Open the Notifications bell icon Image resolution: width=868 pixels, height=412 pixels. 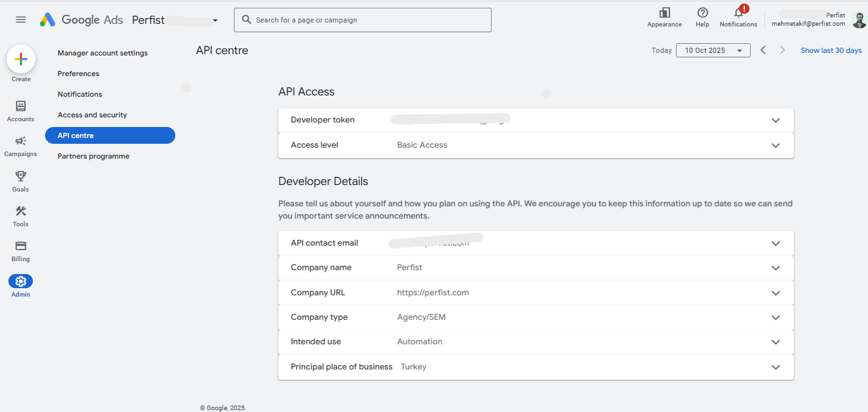738,14
